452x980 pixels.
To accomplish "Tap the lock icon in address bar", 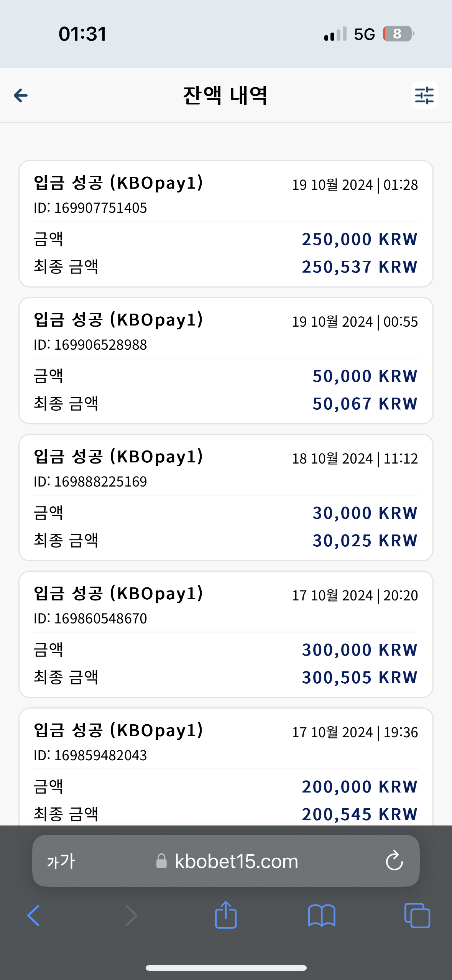I will (161, 861).
